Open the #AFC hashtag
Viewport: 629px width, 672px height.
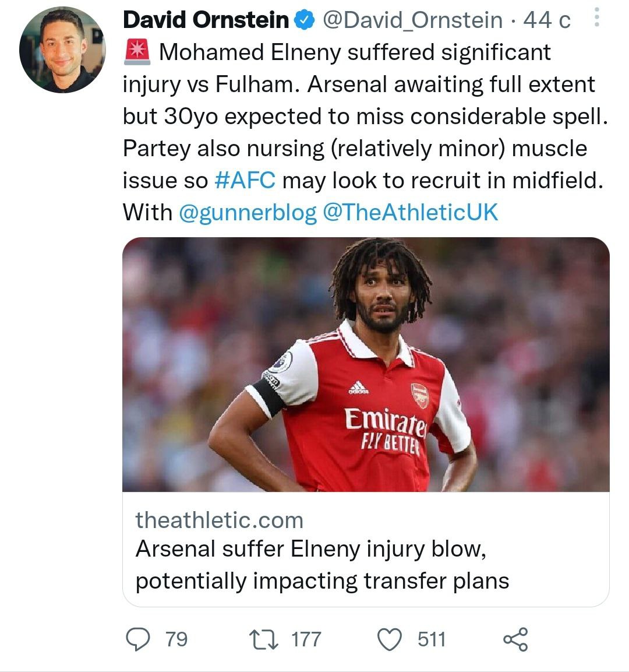pyautogui.click(x=245, y=180)
